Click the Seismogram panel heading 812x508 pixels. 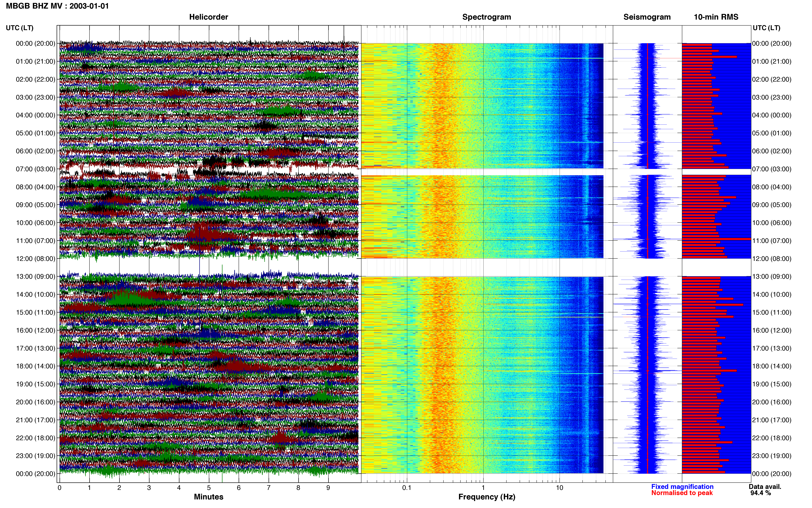(x=647, y=17)
